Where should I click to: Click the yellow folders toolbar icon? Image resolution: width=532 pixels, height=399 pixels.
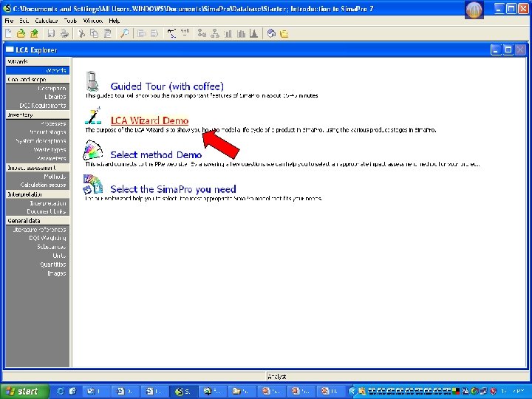284,33
